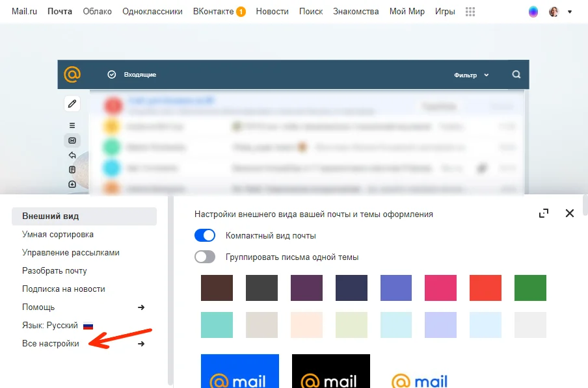Choose the pale olive color theme
The width and height of the screenshot is (588, 388).
[x=351, y=325]
